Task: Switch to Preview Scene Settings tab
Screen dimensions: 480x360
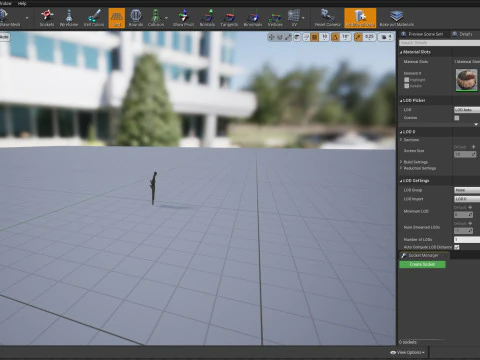Action: coord(422,34)
